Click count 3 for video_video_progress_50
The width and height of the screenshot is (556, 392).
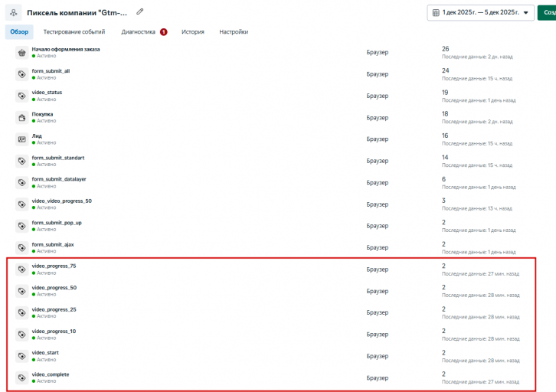443,201
